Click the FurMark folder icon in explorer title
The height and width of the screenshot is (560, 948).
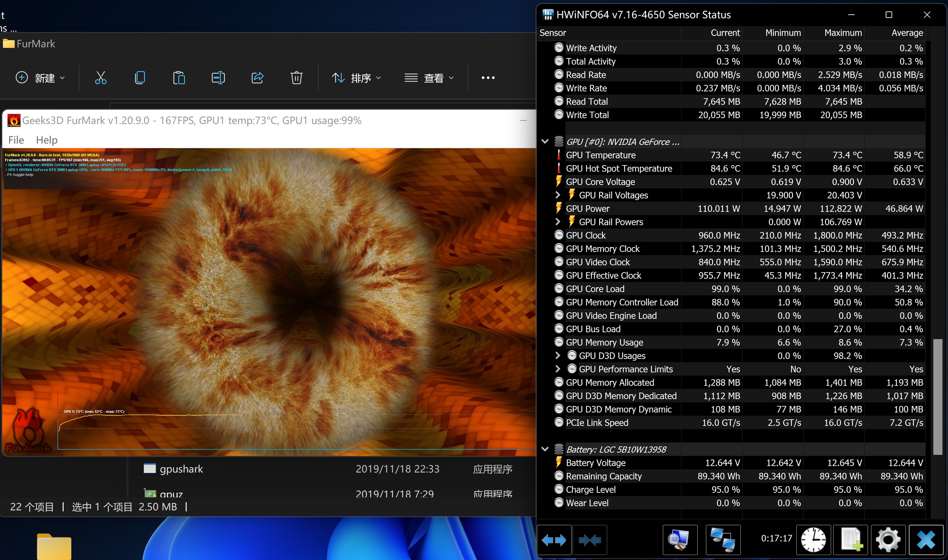tap(9, 44)
